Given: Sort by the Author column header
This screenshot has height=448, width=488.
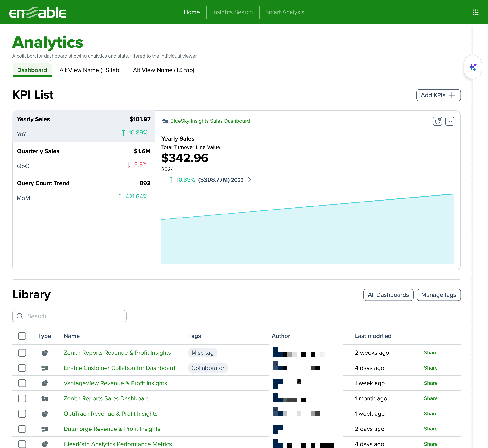Looking at the screenshot, I should pyautogui.click(x=281, y=336).
